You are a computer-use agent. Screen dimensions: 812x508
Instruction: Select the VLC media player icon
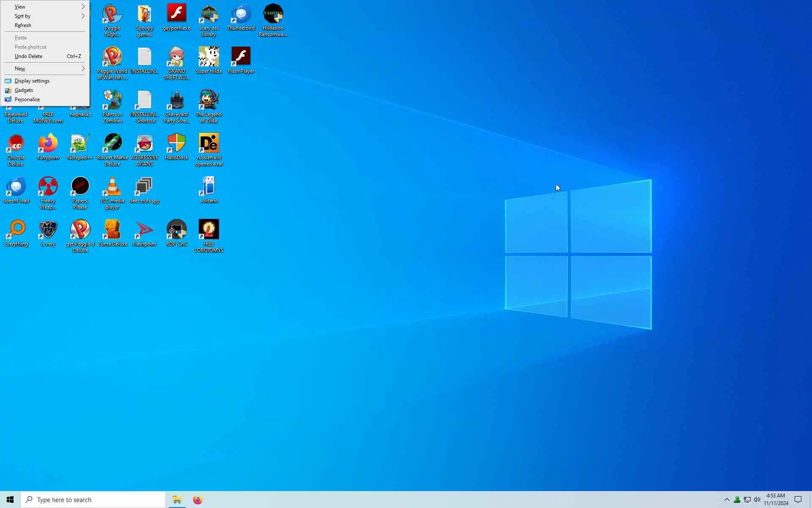coord(112,187)
